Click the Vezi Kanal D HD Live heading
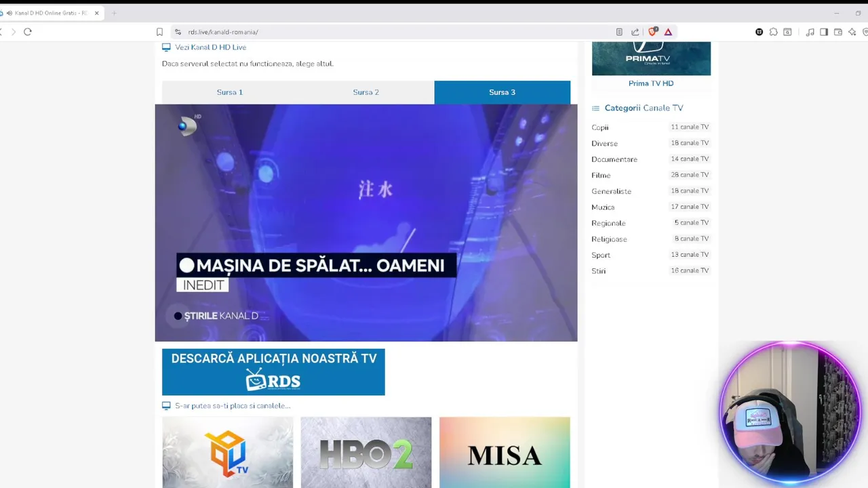The width and height of the screenshot is (868, 488). coord(210,47)
